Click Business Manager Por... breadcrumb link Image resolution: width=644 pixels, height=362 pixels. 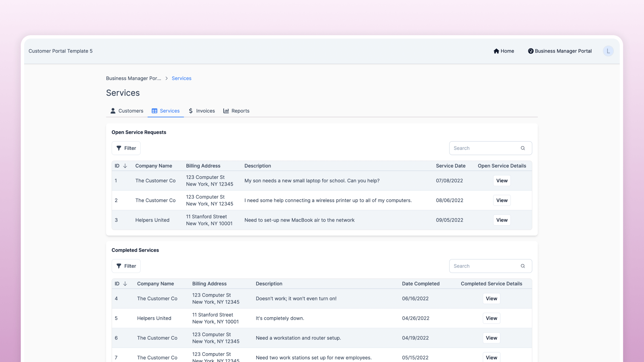tap(133, 78)
